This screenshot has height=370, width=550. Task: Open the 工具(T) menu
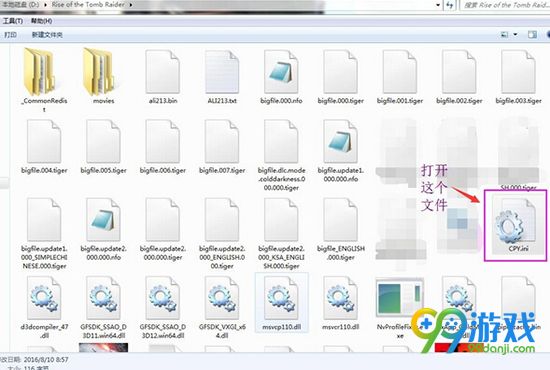tap(13, 21)
